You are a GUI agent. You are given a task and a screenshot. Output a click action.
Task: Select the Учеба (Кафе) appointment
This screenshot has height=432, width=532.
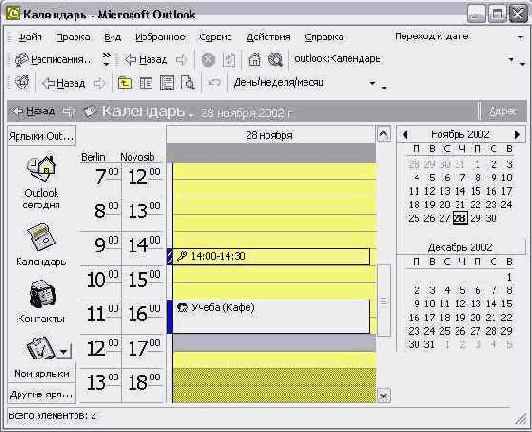coord(271,316)
